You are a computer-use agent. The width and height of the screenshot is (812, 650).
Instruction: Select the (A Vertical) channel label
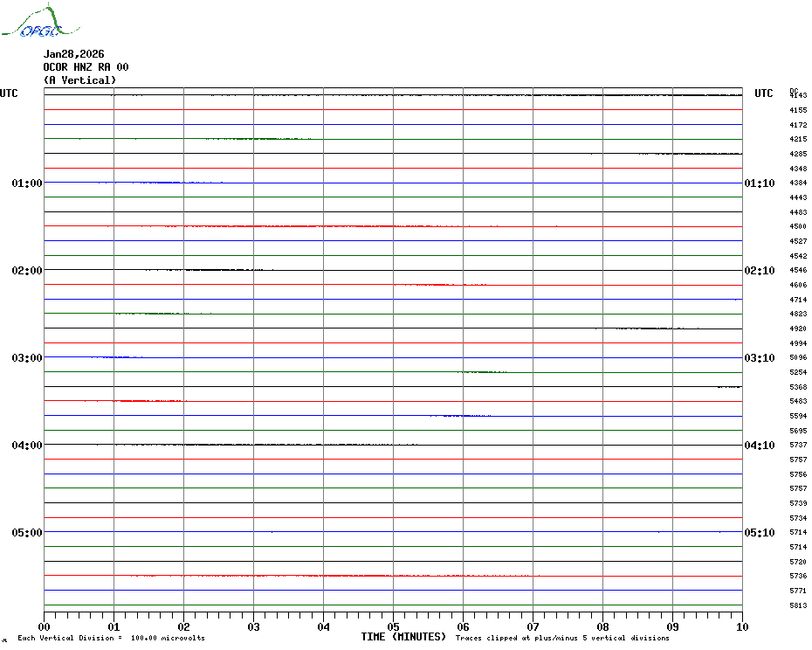[x=79, y=80]
